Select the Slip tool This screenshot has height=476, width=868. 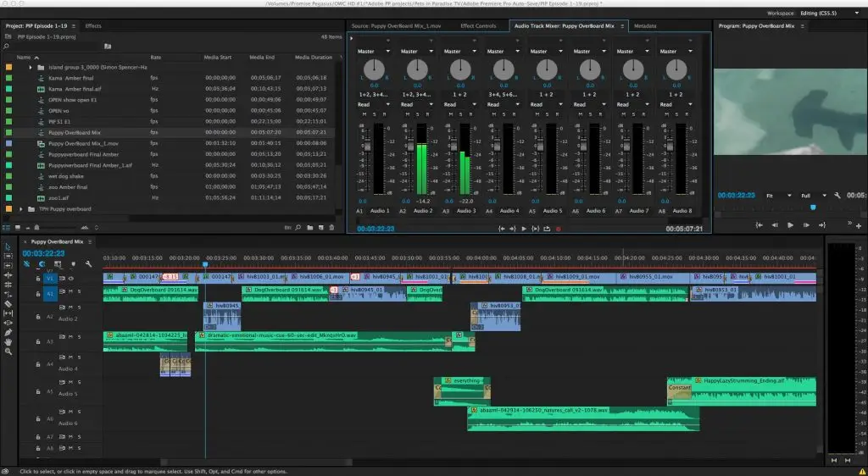click(8, 313)
